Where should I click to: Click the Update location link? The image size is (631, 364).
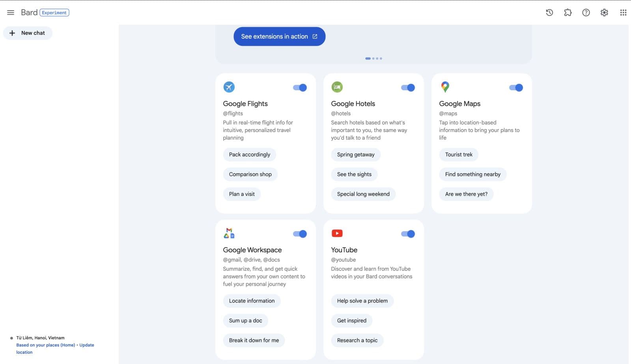(x=86, y=345)
